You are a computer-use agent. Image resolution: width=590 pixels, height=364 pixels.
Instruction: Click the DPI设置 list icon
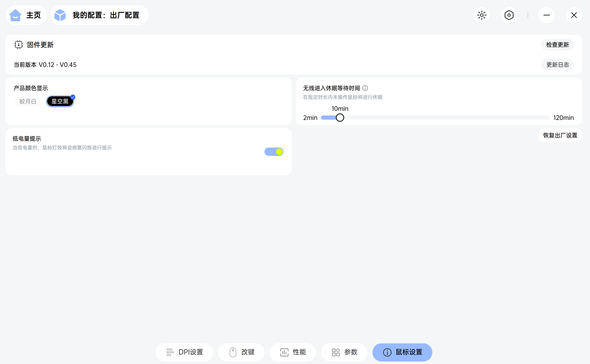(170, 352)
